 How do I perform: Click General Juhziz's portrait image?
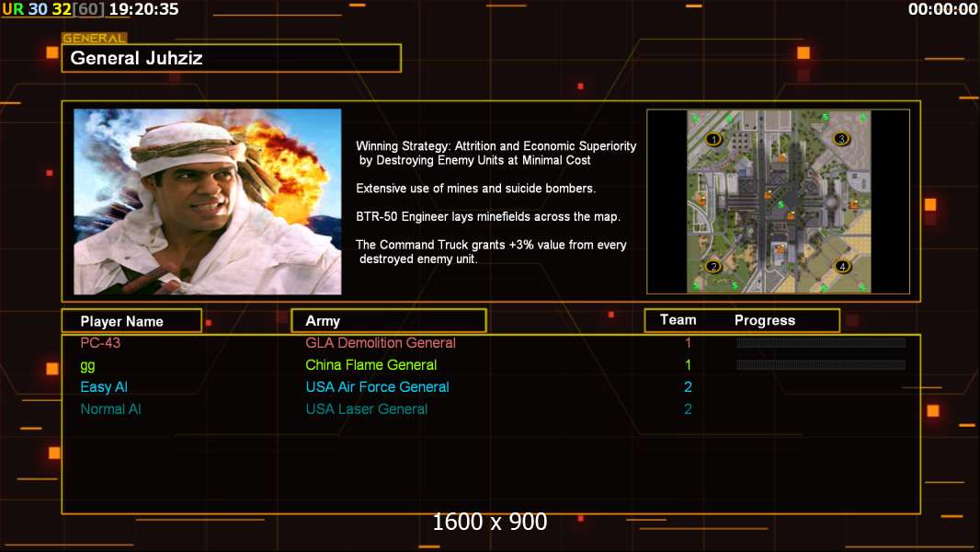(x=208, y=201)
